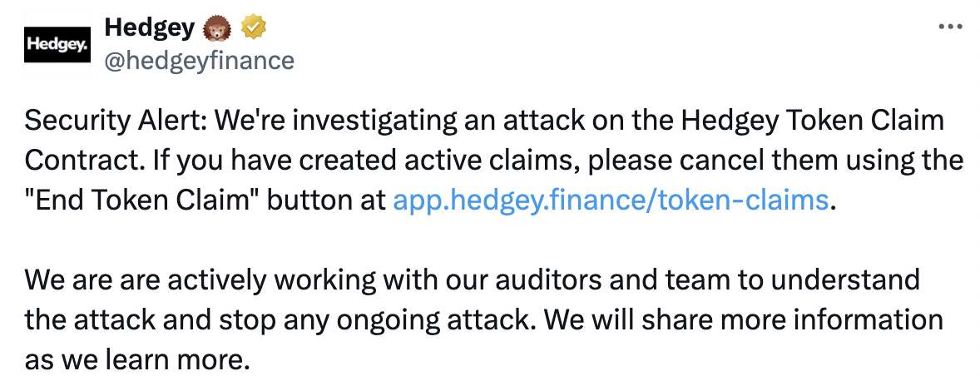The width and height of the screenshot is (980, 381).
Task: Click the @hedgeyfinance handle
Action: point(198,61)
